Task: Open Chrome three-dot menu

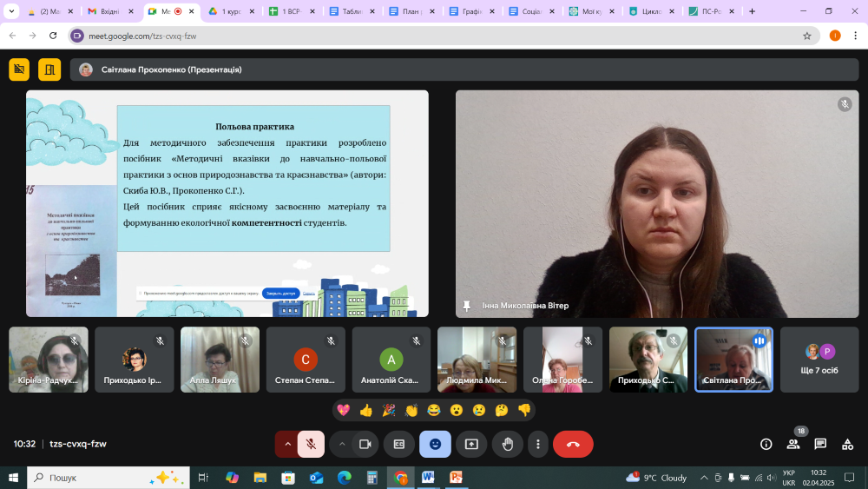Action: (855, 36)
